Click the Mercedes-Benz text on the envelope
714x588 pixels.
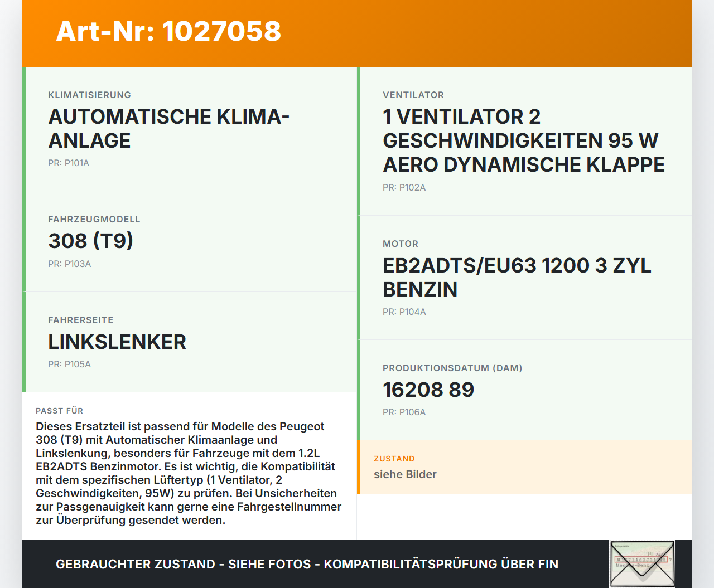pyautogui.click(x=633, y=565)
